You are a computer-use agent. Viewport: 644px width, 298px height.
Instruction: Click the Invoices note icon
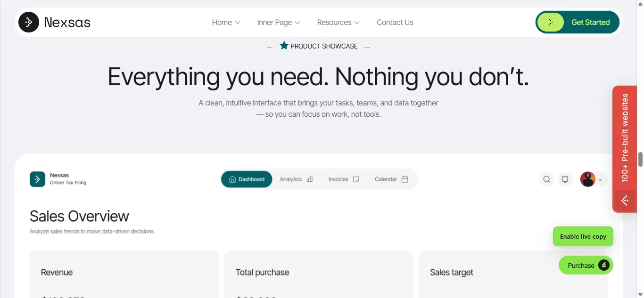click(356, 179)
